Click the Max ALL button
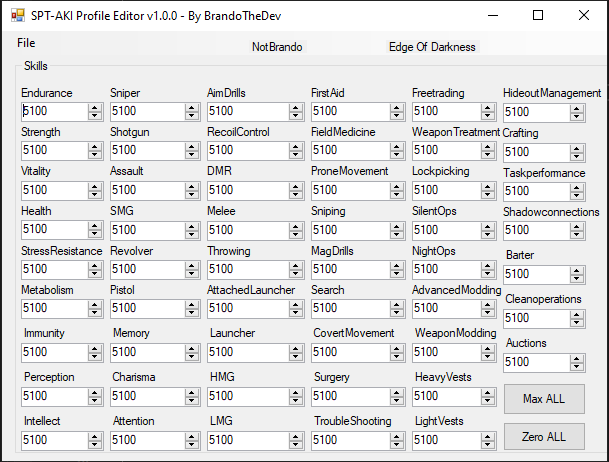 (544, 399)
